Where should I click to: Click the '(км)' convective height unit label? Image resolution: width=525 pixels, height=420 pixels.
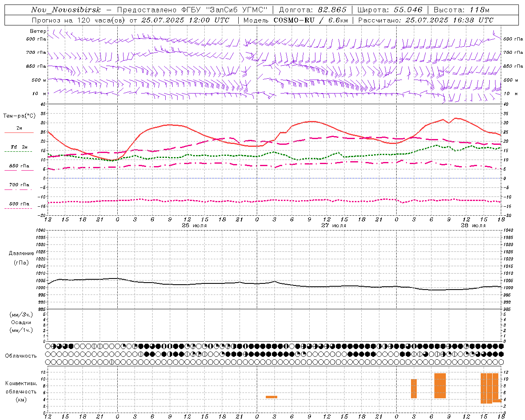tap(21, 399)
